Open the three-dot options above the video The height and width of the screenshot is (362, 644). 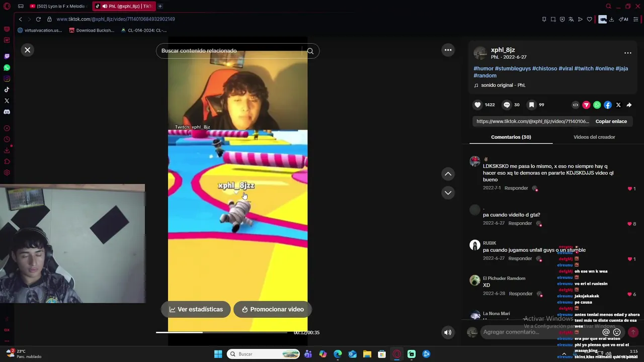coord(448,50)
